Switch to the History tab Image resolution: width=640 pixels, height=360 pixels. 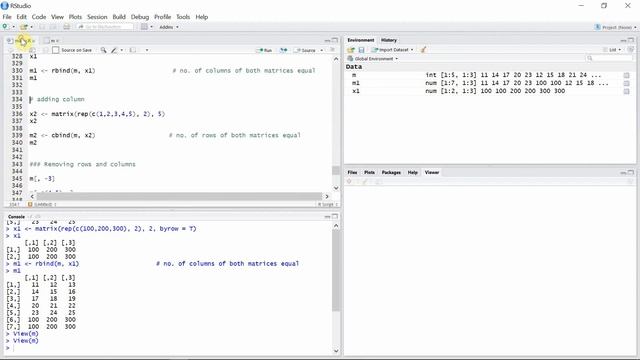389,40
